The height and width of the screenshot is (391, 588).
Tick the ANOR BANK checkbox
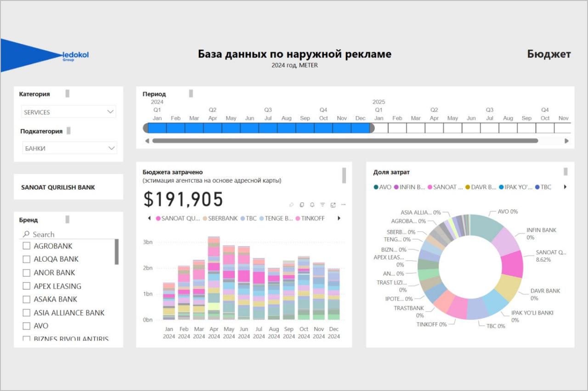click(27, 273)
